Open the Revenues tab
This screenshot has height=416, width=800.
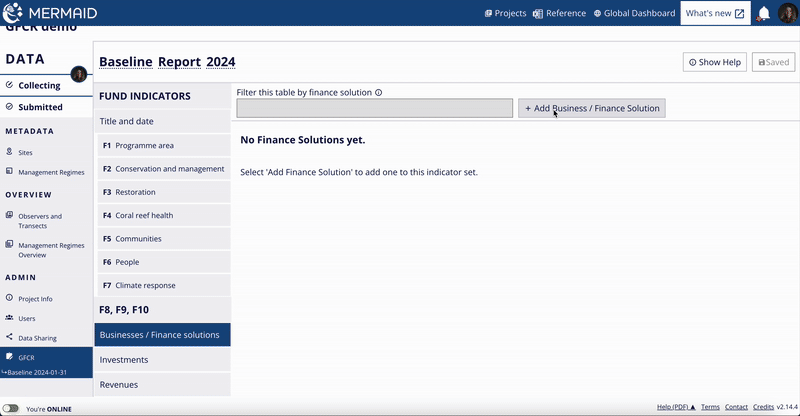tap(162, 384)
